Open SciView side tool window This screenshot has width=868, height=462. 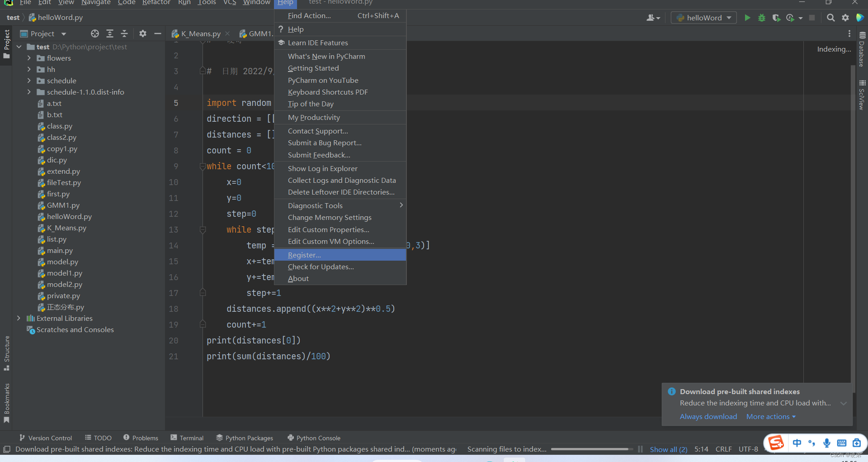tap(862, 95)
